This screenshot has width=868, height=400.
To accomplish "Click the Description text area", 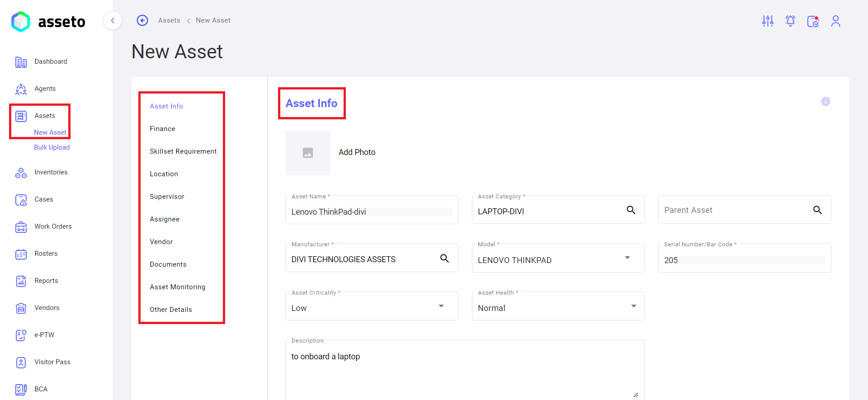I will pyautogui.click(x=465, y=370).
